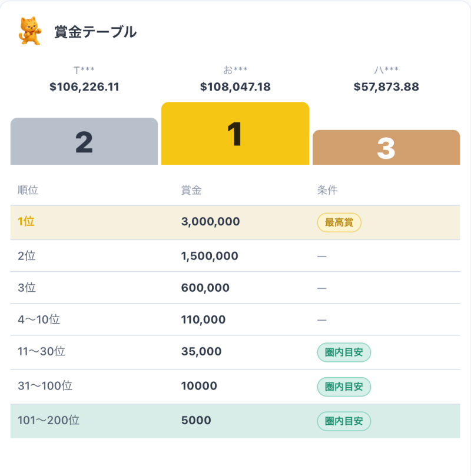The image size is (471, 476).
Task: Click the 賞金テーブル heading
Action: tap(95, 32)
